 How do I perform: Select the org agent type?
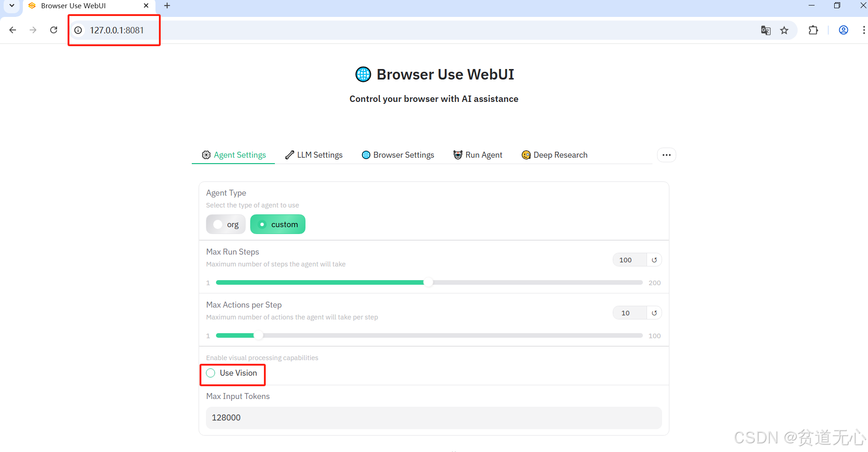click(226, 224)
